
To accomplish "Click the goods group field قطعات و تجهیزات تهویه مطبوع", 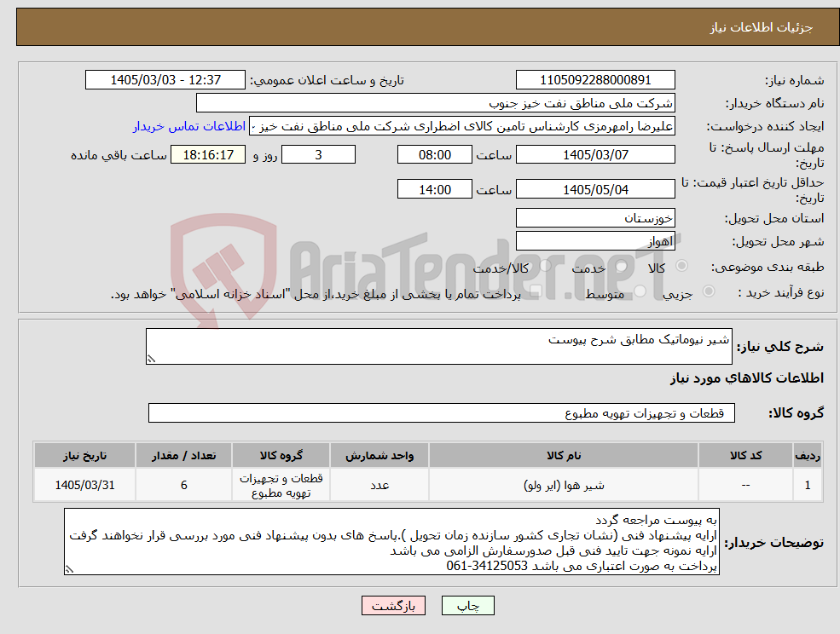I will [x=442, y=412].
